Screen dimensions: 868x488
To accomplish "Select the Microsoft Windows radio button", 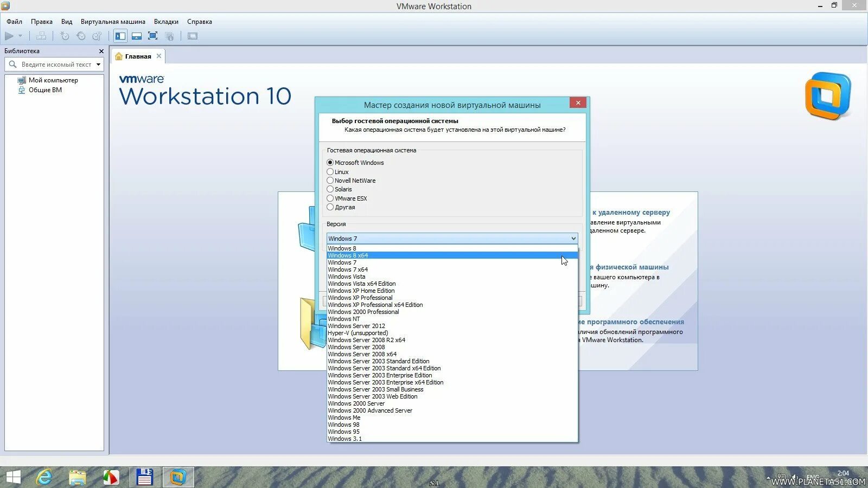I will pyautogui.click(x=330, y=163).
